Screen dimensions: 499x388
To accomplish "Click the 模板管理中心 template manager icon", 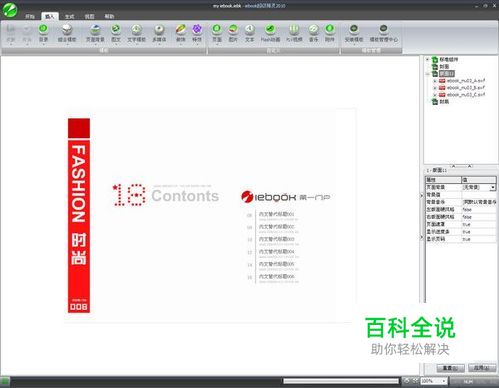I will [384, 29].
